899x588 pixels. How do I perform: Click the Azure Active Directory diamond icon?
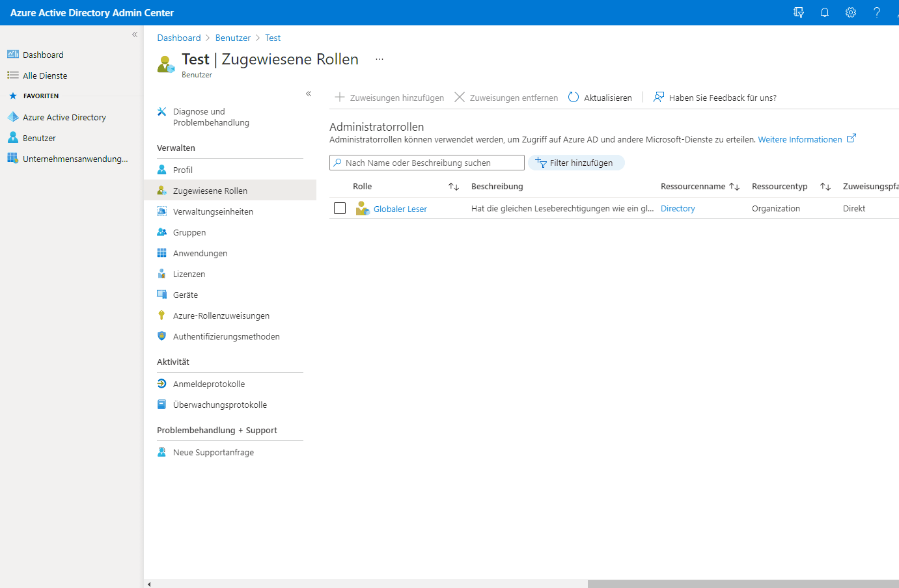click(13, 117)
